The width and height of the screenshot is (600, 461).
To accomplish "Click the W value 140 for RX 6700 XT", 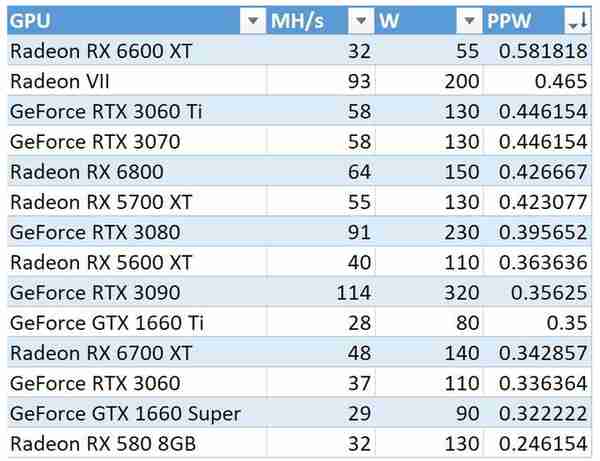I will pos(462,353).
